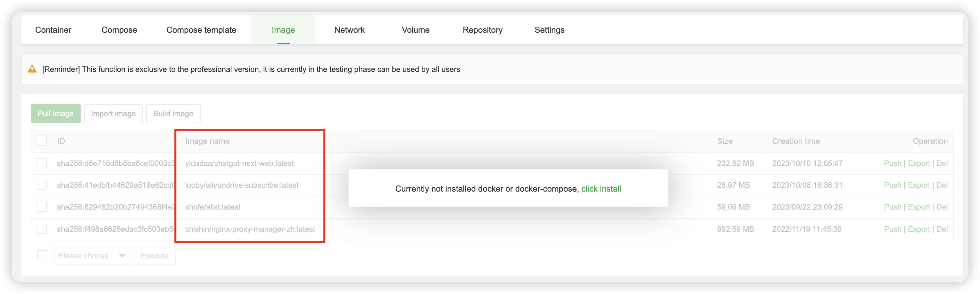980x294 pixels.
Task: Click the Pull image button
Action: (55, 114)
